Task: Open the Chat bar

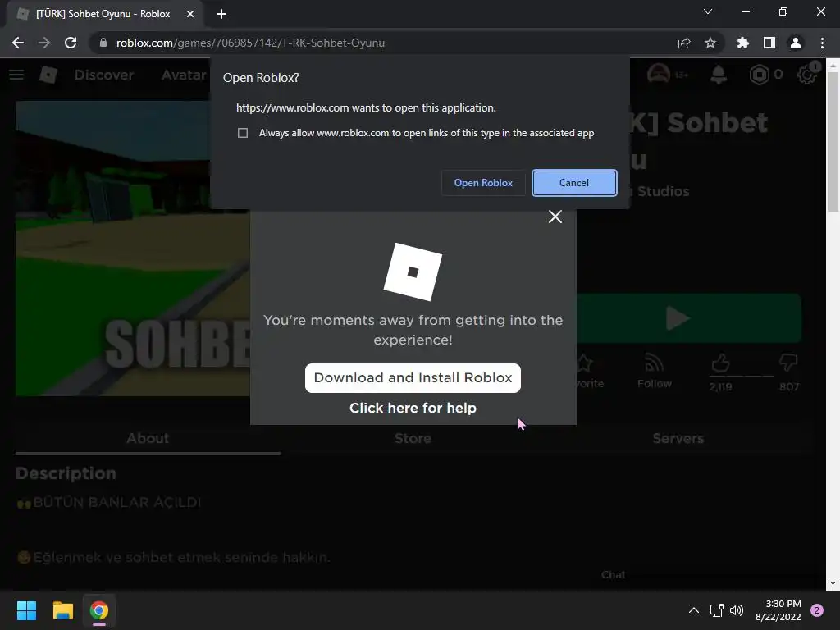Action: 614,575
